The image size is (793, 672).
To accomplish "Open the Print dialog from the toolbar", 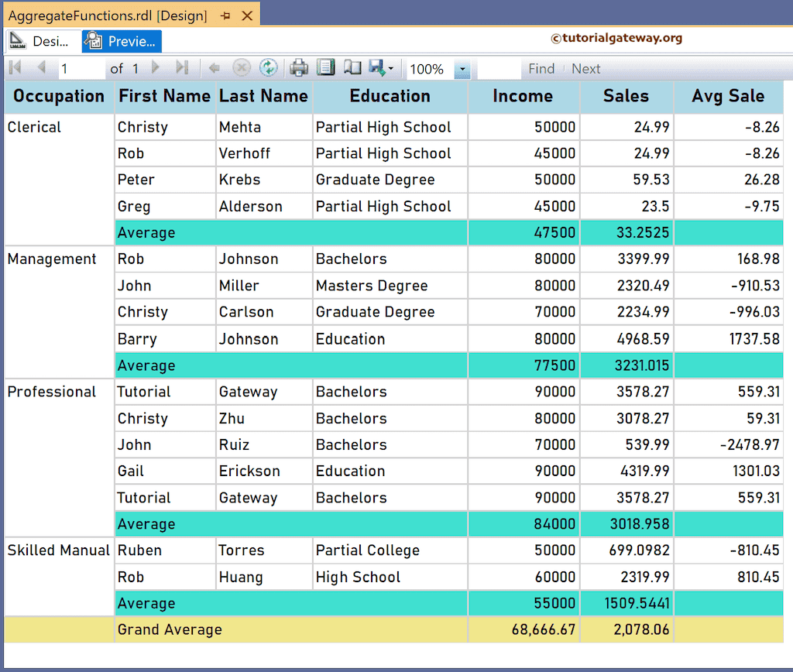I will point(297,68).
